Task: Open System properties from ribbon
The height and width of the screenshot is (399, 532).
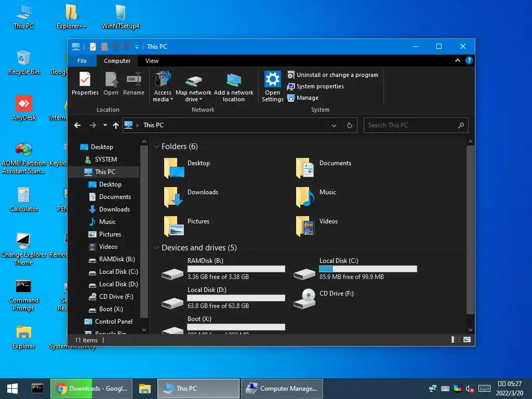Action: (x=315, y=87)
